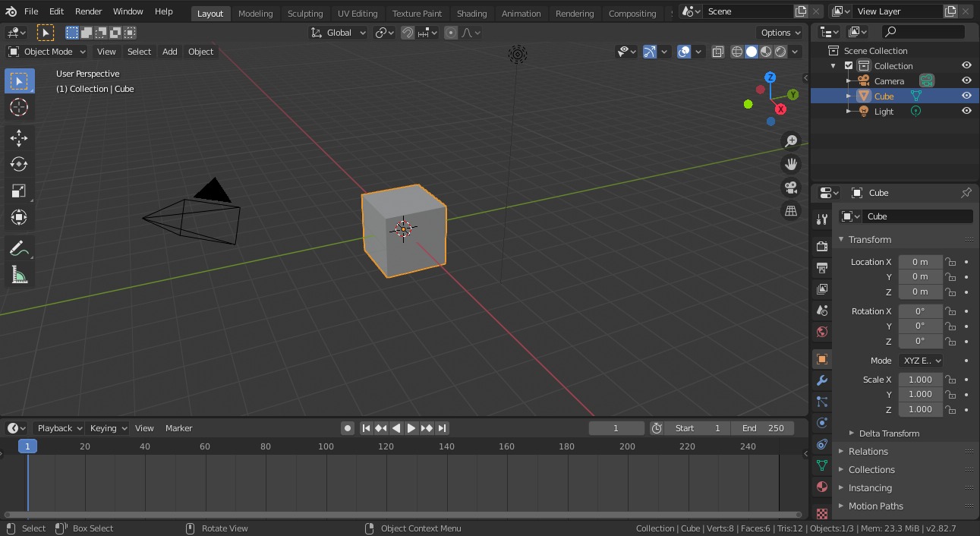980x536 pixels.
Task: Toggle X-ray mode in viewport header
Action: tap(718, 52)
